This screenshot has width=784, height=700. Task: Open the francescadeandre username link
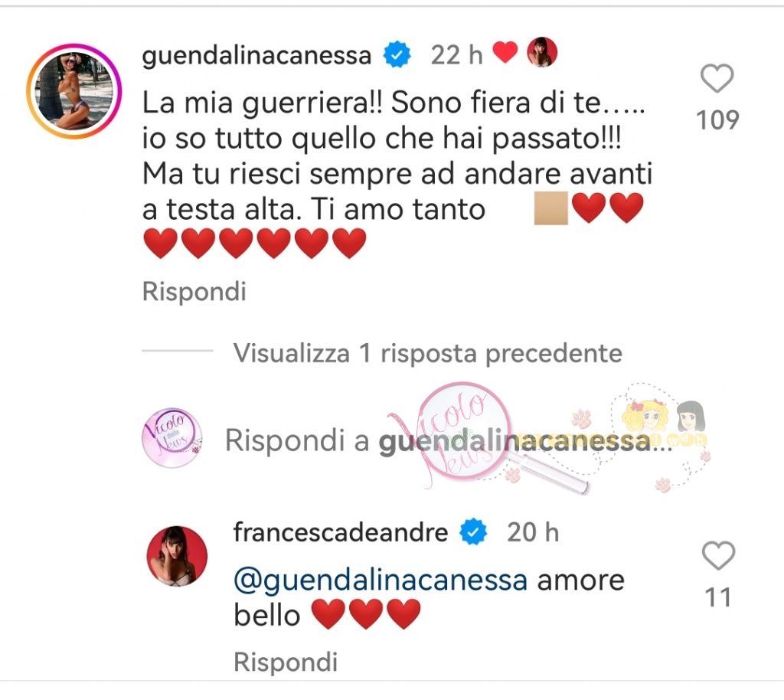341,532
